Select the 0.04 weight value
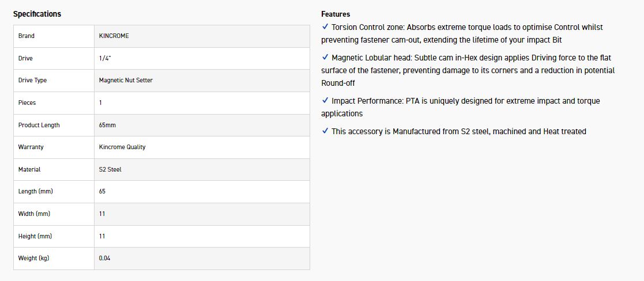Viewport: 644px width, 281px height. [x=104, y=258]
